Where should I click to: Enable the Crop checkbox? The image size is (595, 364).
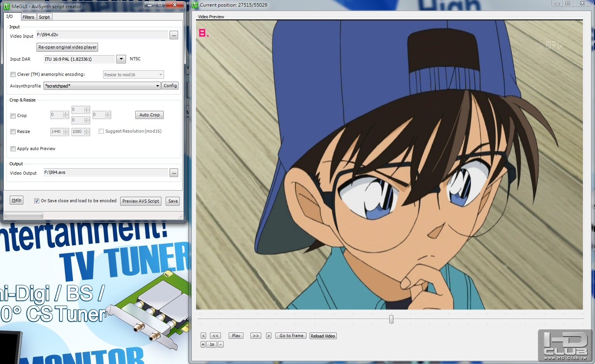coord(13,116)
